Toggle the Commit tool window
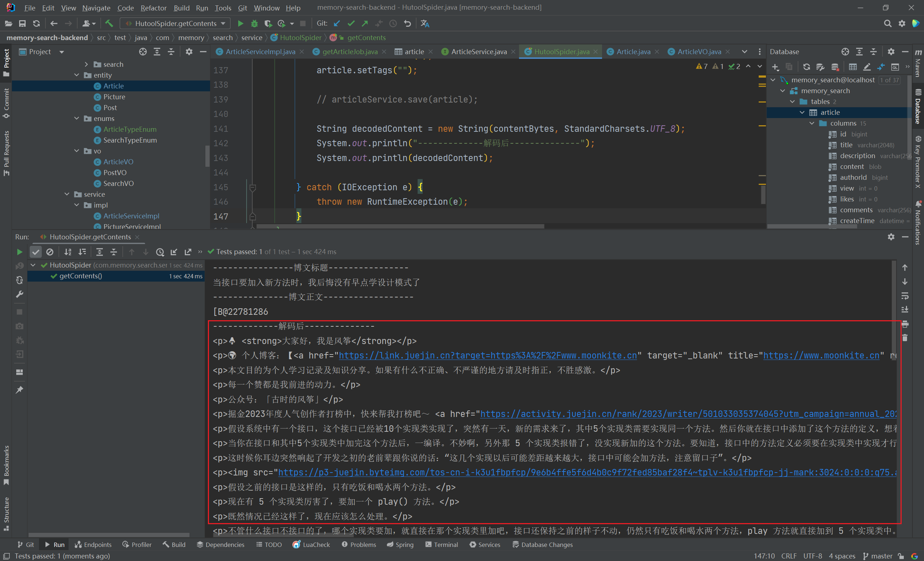 [6, 104]
